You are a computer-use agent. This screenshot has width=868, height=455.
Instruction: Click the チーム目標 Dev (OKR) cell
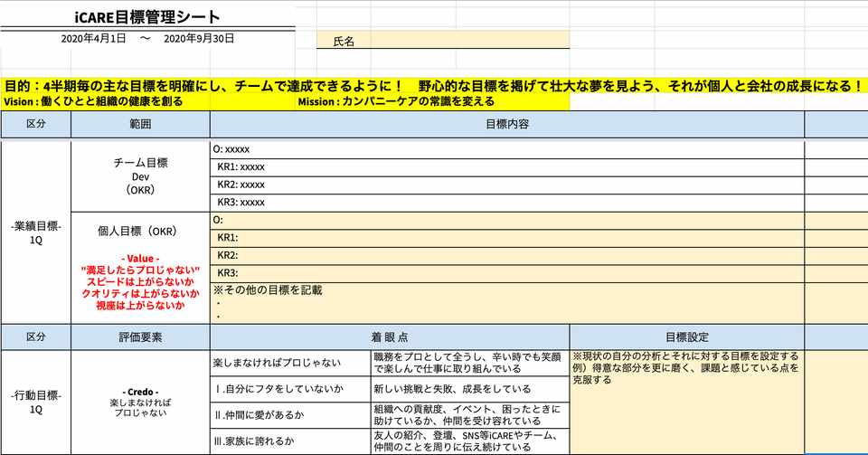pos(141,176)
